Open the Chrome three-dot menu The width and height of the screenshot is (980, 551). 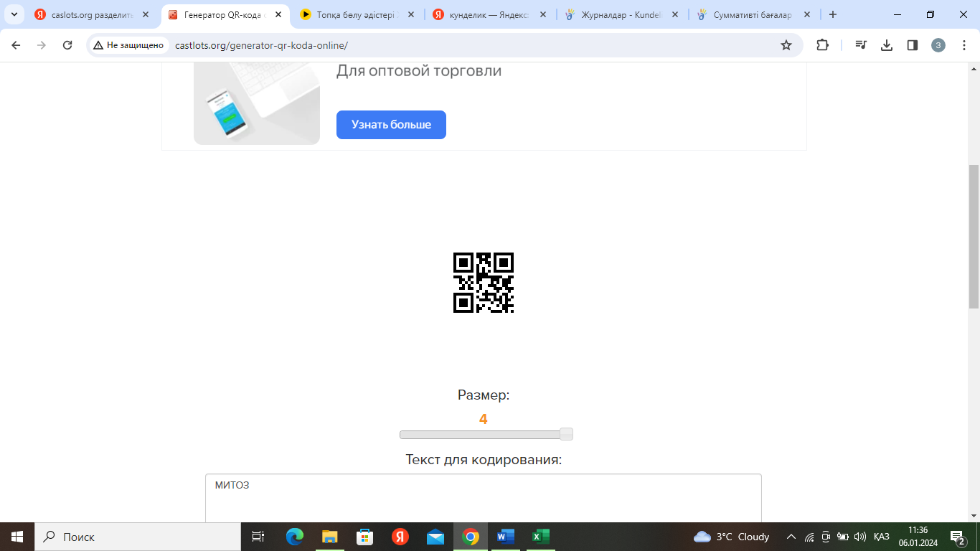[963, 45]
